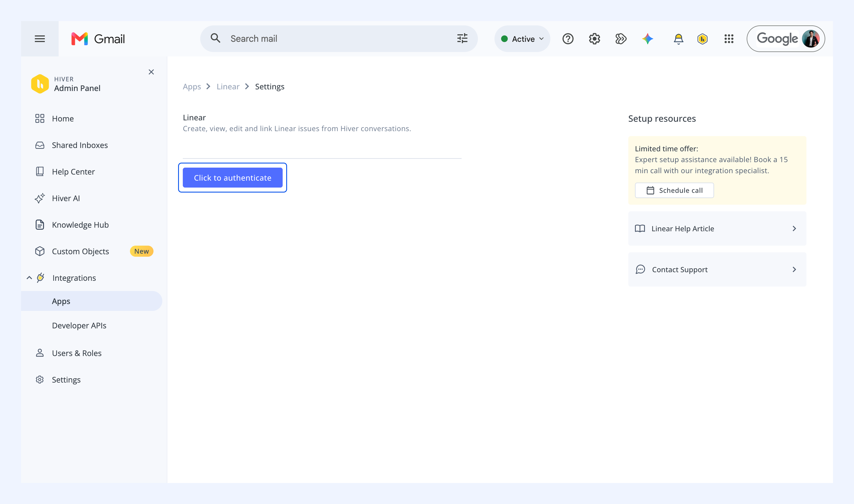Click the Schedule call button
This screenshot has height=504, width=854.
pyautogui.click(x=674, y=190)
